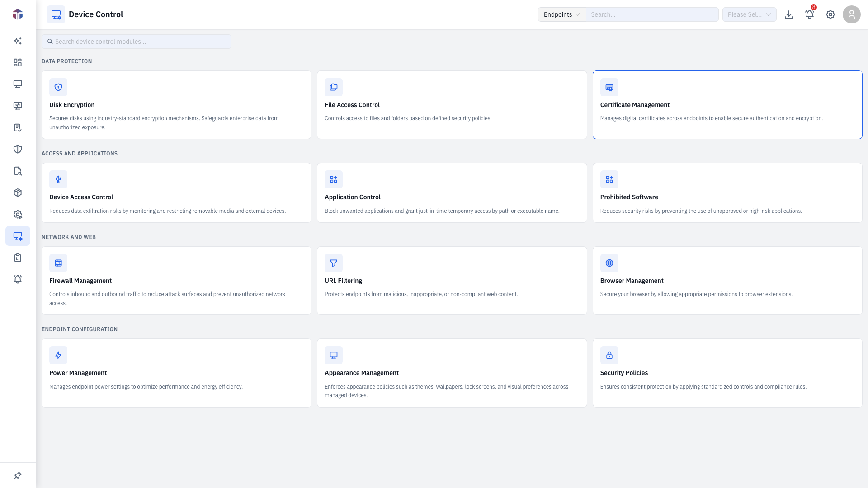Click the user avatar icon

(852, 14)
